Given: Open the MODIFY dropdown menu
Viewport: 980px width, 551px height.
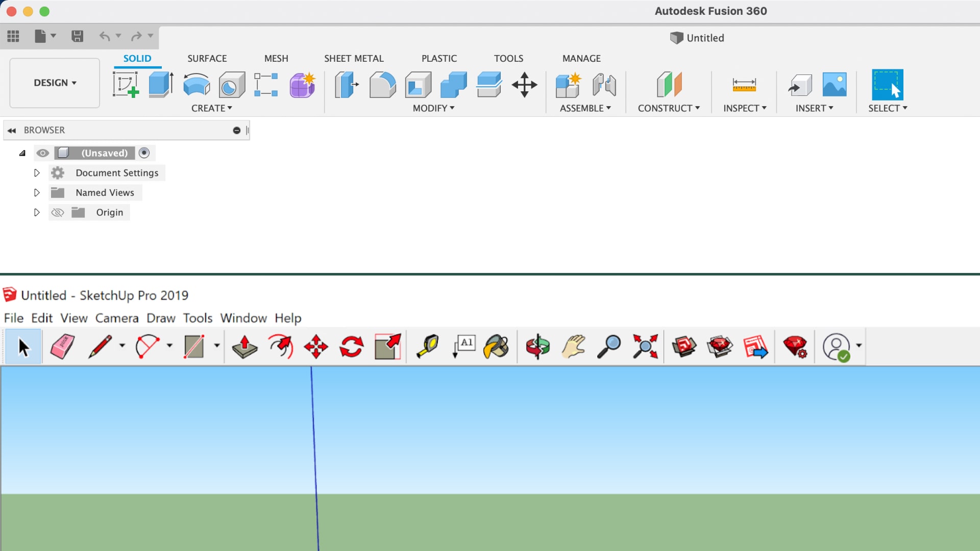Looking at the screenshot, I should (x=434, y=108).
